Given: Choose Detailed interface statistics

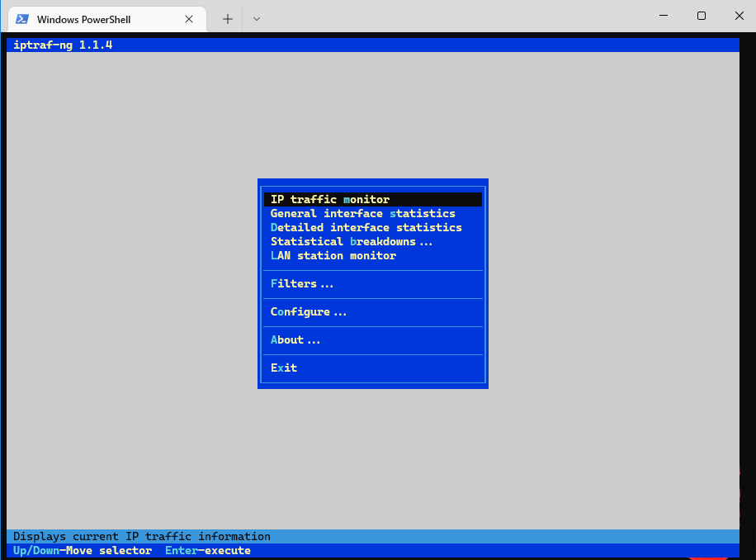Looking at the screenshot, I should [x=366, y=227].
